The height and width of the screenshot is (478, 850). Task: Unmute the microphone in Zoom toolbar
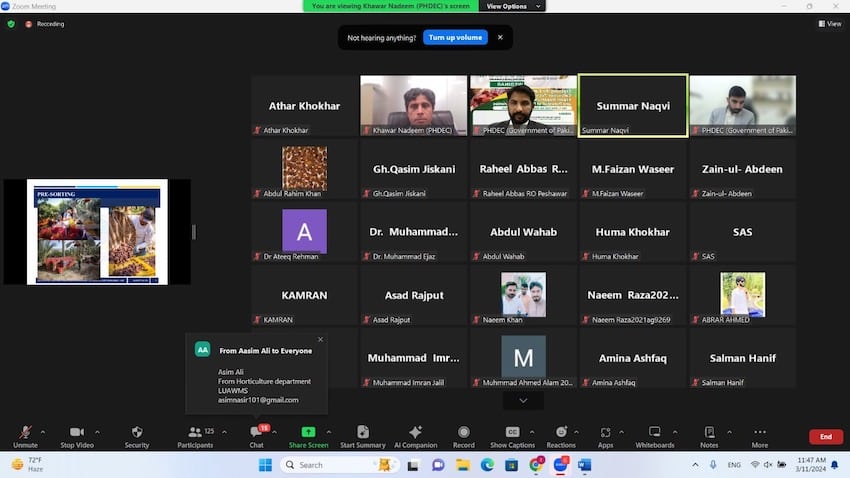pos(25,436)
